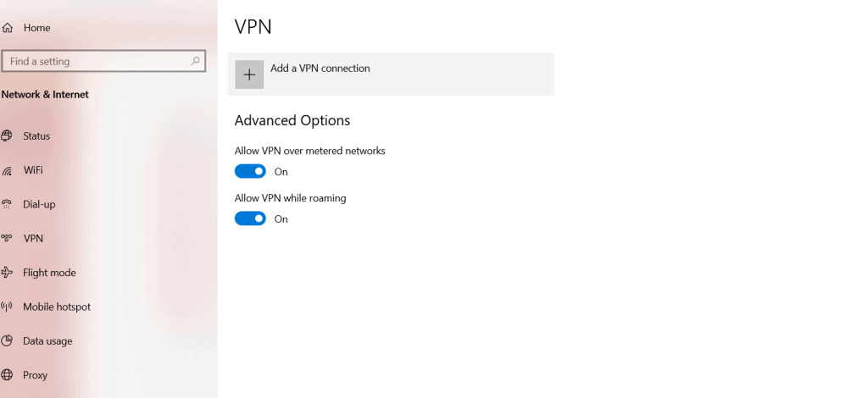Click the plus icon to add VPN
This screenshot has width=868, height=398.
249,75
